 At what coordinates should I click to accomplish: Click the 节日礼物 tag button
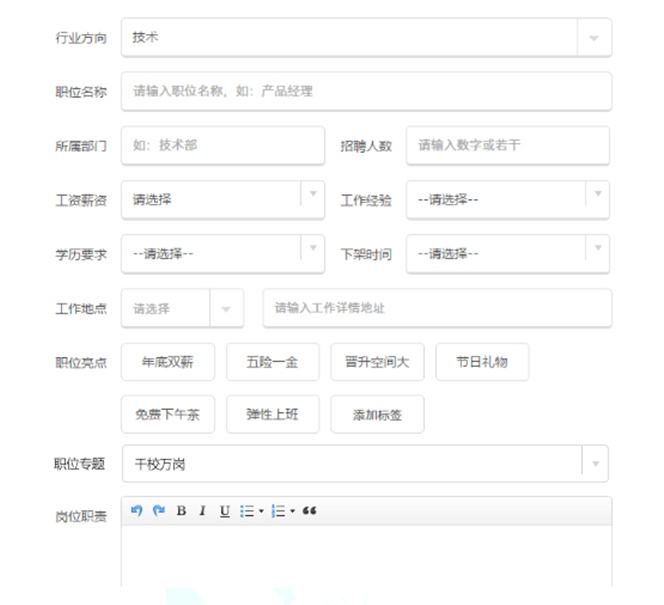click(482, 362)
